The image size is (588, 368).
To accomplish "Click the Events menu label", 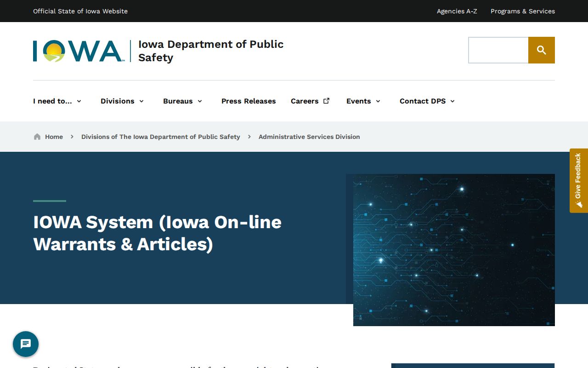I will point(358,101).
